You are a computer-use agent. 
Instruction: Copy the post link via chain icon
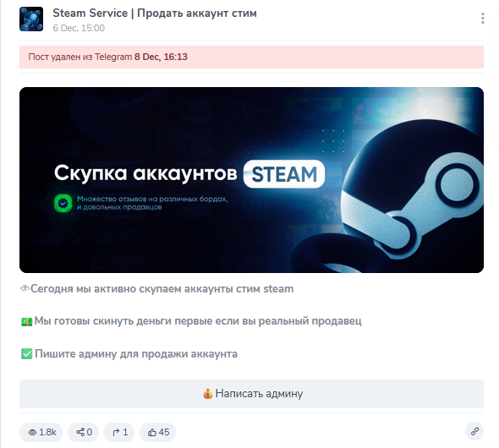point(474,431)
